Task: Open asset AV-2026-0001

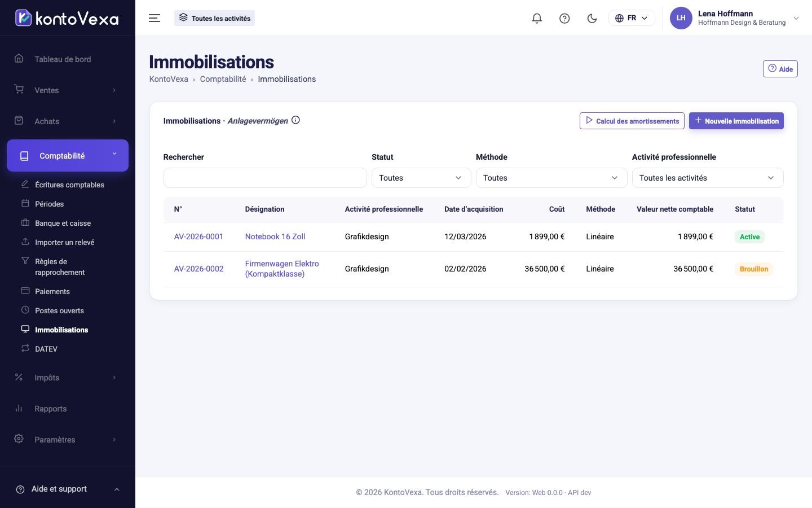Action: [x=198, y=237]
